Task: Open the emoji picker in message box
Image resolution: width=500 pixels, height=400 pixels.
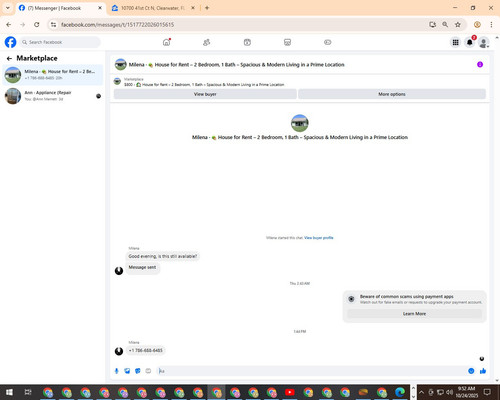Action: tap(471, 371)
